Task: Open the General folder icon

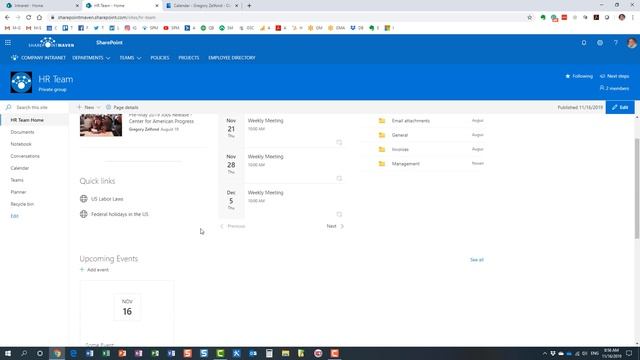Action: 382,135
